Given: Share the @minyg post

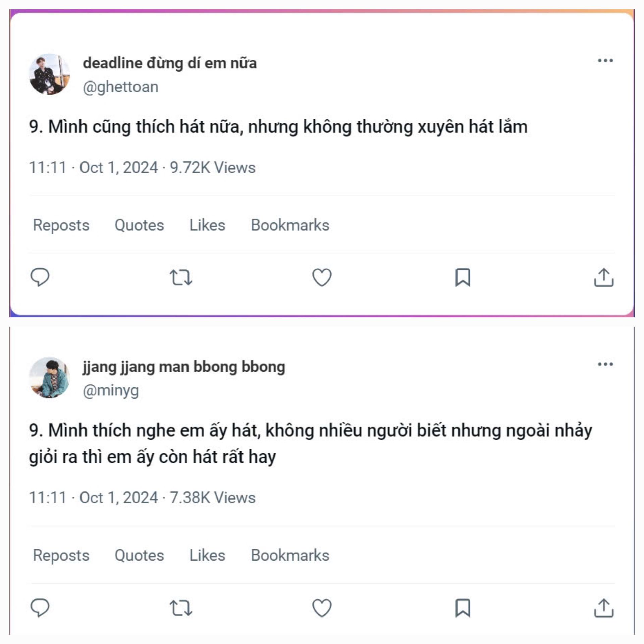Looking at the screenshot, I should pyautogui.click(x=604, y=608).
